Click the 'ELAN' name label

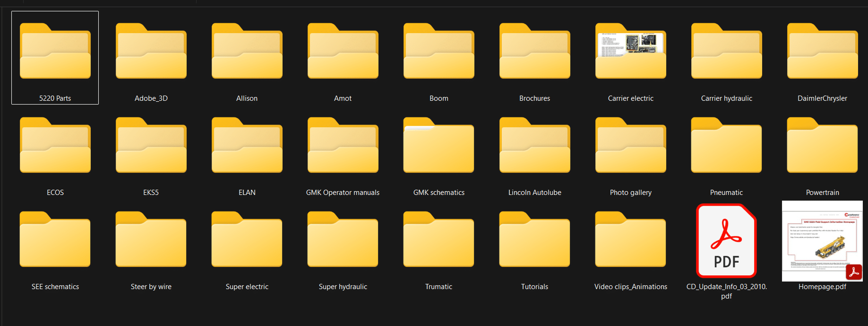247,193
